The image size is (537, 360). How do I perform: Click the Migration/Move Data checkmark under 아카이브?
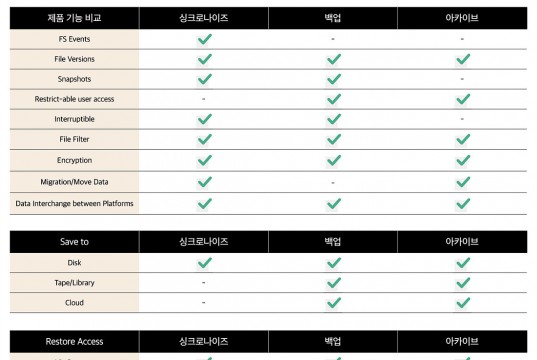(x=463, y=182)
